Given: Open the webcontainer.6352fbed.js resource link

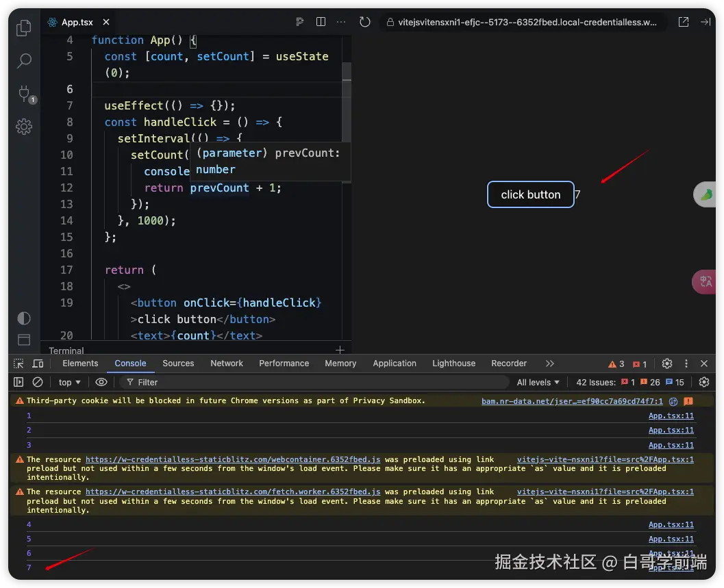Looking at the screenshot, I should point(233,459).
